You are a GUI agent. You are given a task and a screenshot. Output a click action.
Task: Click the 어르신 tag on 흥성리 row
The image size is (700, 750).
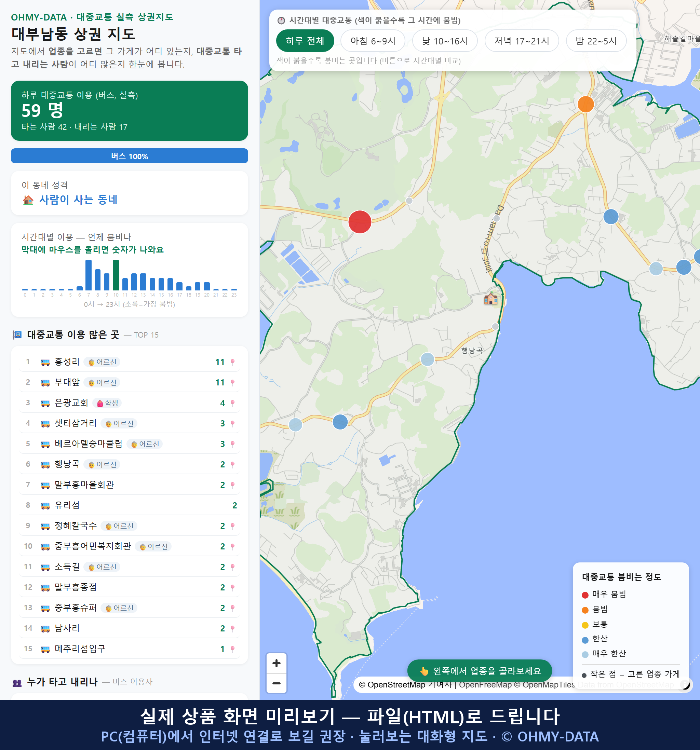102,362
